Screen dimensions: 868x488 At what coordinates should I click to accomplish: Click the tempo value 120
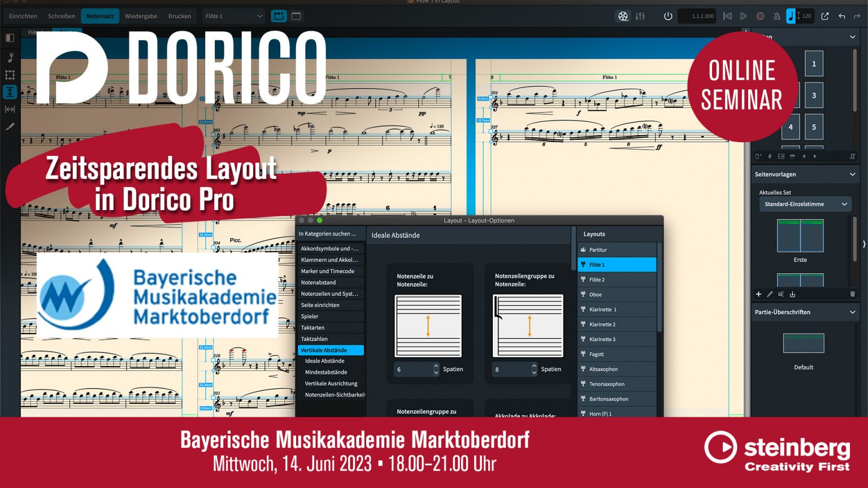click(806, 16)
